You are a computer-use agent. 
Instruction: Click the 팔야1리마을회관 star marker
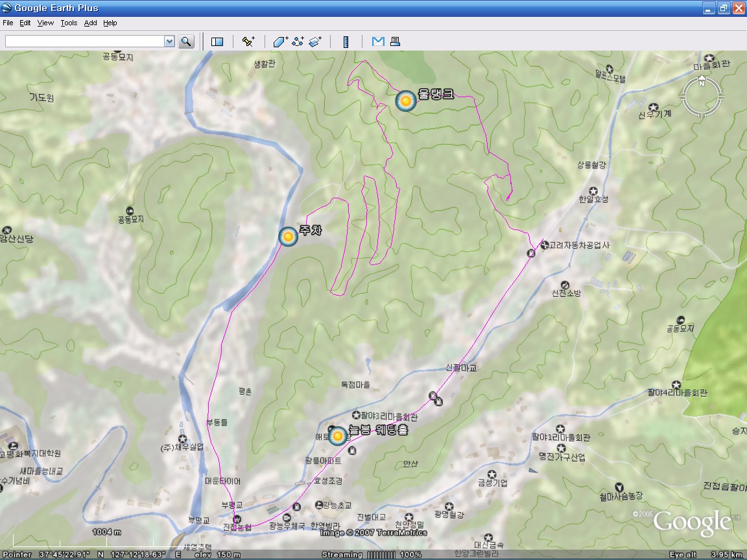tap(561, 429)
